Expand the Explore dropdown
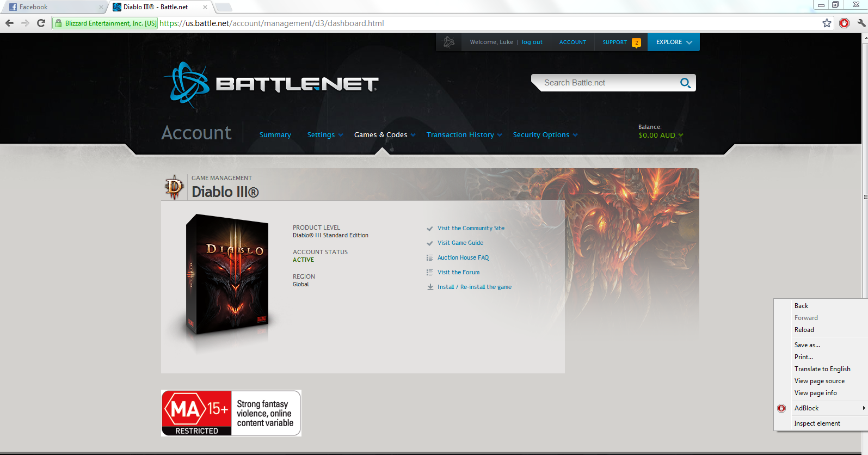 coord(674,42)
